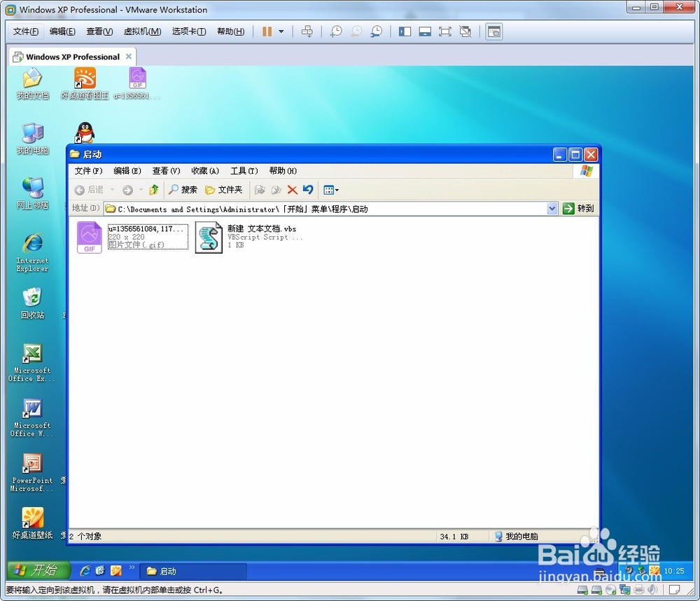The width and height of the screenshot is (700, 601).
Task: Open the Views dropdown button
Action: (331, 190)
